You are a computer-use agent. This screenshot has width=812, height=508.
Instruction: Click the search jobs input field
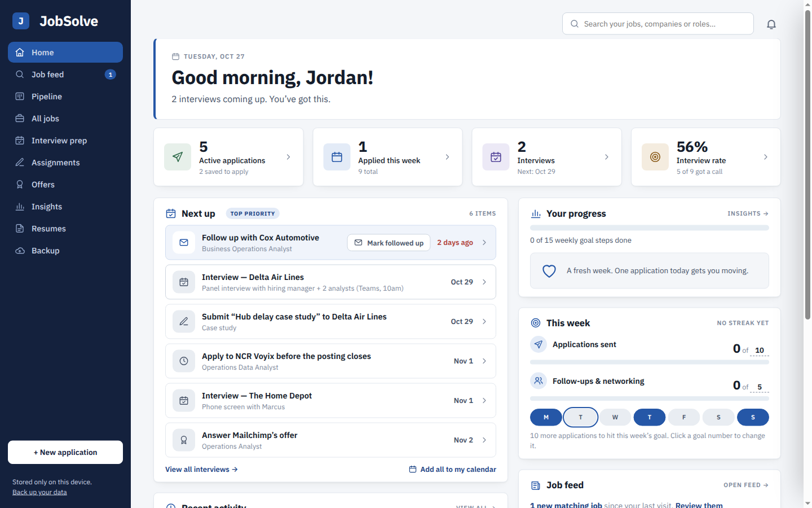click(658, 24)
